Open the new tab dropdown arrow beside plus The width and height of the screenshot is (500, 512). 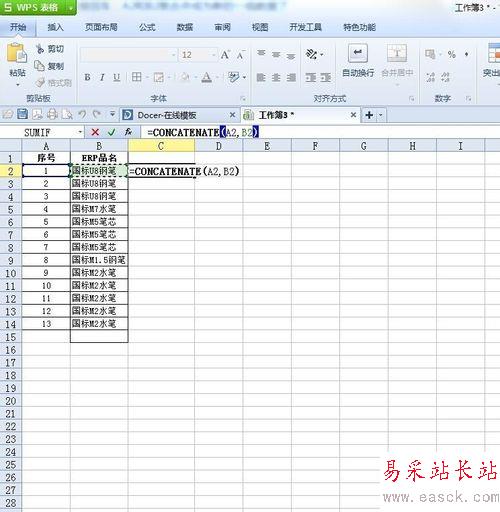381,115
